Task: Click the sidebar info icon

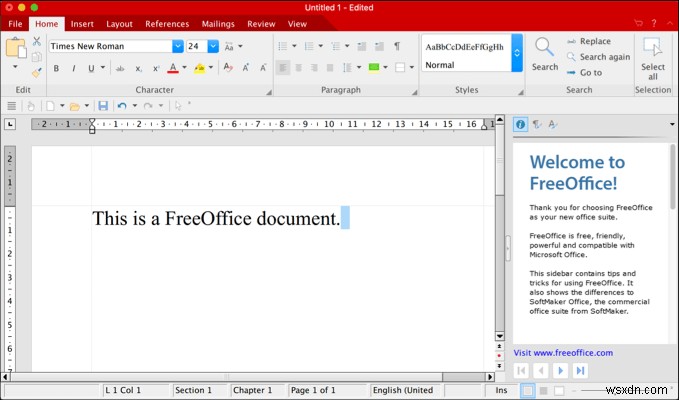Action: pyautogui.click(x=521, y=125)
